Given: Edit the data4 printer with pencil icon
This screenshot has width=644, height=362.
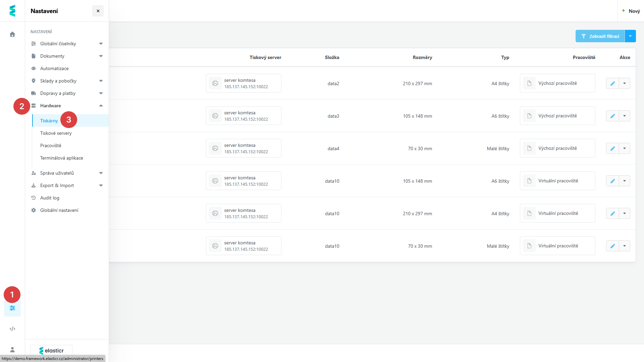Looking at the screenshot, I should [612, 148].
